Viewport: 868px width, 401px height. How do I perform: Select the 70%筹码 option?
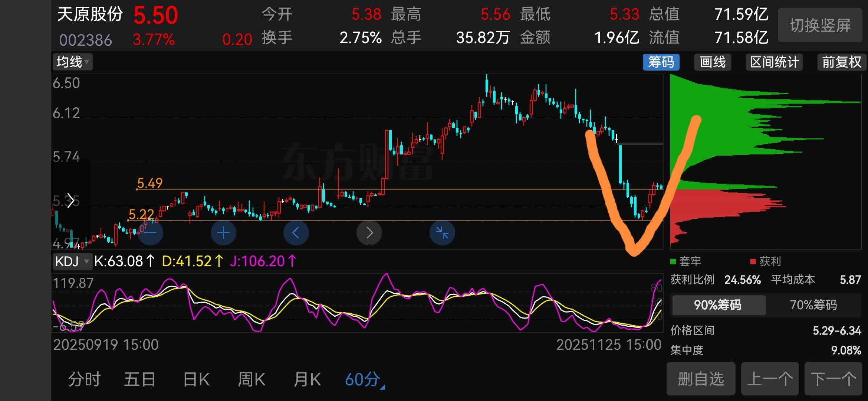tap(813, 305)
